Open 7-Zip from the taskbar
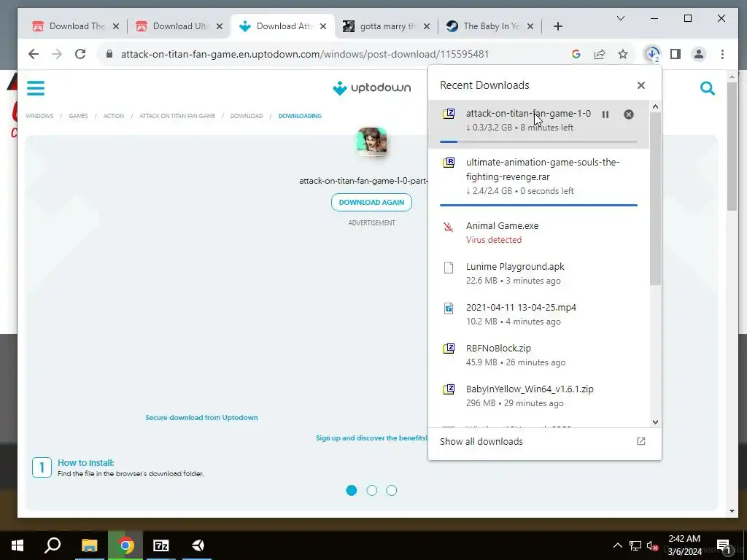The height and width of the screenshot is (560, 747). click(x=160, y=545)
